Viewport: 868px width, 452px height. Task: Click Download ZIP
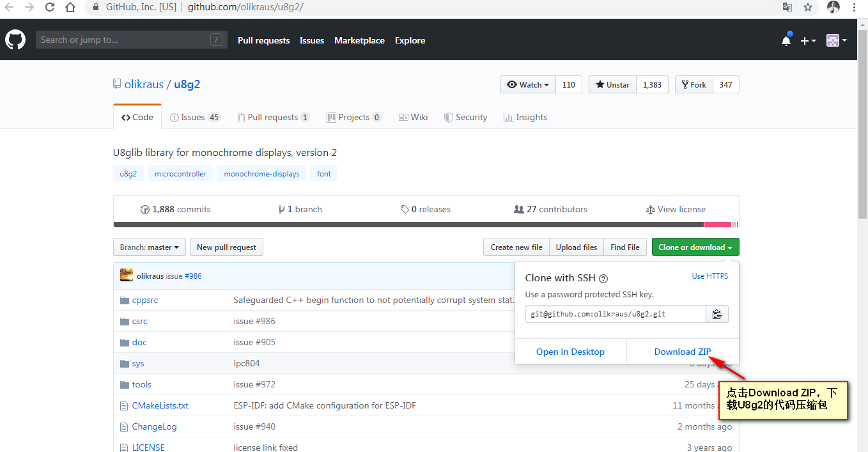click(x=683, y=352)
